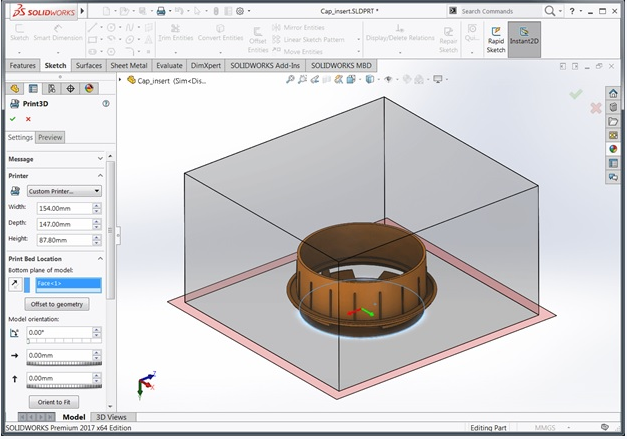Screen dimensions: 627x439
Task: Open the Sheet Metal ribbon tab
Action: click(129, 65)
